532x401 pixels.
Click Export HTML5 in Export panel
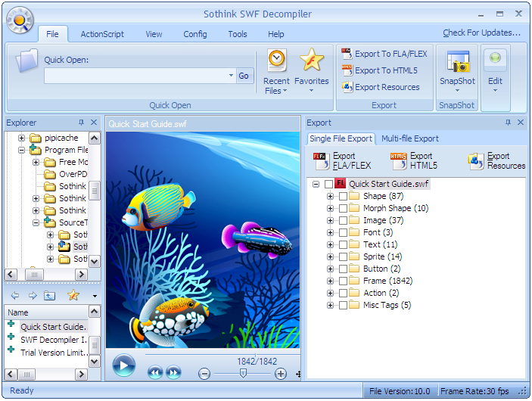coord(414,161)
